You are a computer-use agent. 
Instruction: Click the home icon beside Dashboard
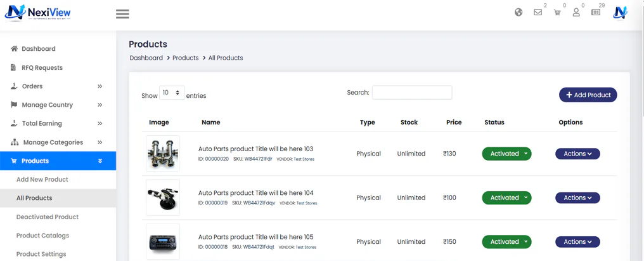coord(15,48)
